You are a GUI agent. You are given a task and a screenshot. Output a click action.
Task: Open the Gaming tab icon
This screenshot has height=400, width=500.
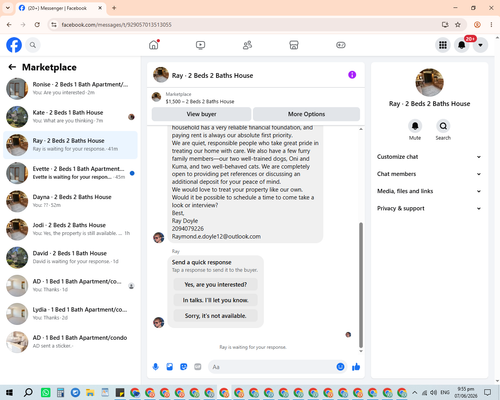(x=341, y=45)
